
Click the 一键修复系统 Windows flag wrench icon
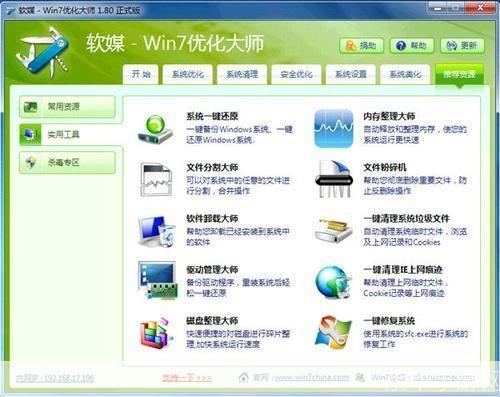click(x=333, y=333)
